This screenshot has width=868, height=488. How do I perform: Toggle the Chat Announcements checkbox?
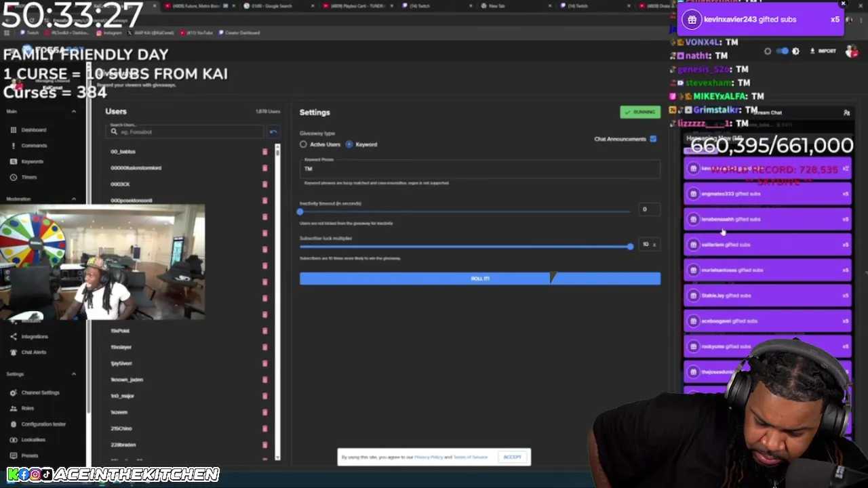pyautogui.click(x=653, y=139)
